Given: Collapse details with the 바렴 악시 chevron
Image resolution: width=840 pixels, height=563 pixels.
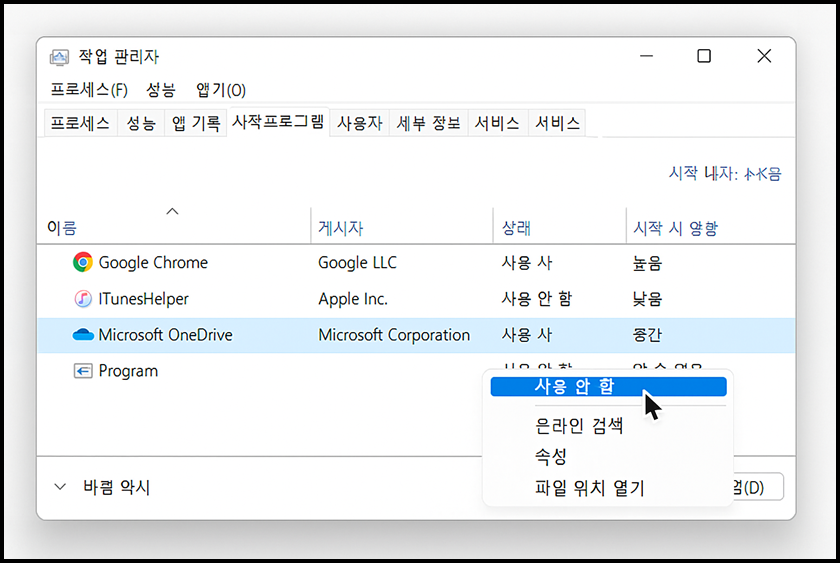Looking at the screenshot, I should [60, 487].
